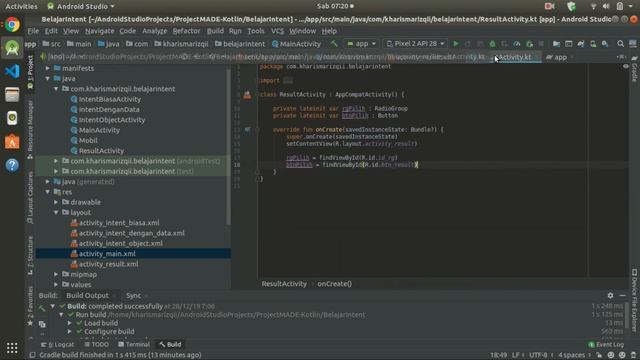640x360 pixels.
Task: Click the class gutter icon beside ResultActivity
Action: pos(247,95)
